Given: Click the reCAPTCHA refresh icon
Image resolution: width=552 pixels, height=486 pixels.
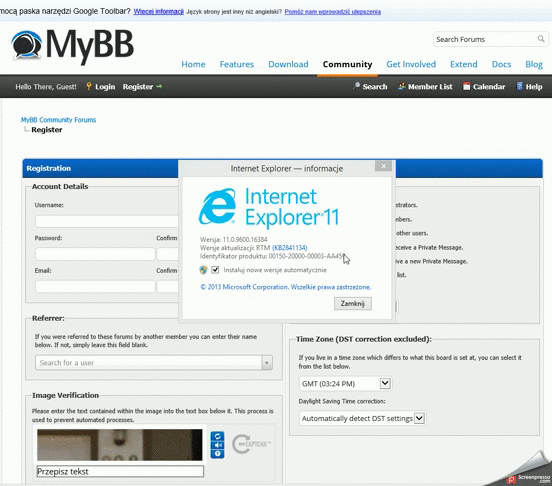Looking at the screenshot, I should (217, 436).
